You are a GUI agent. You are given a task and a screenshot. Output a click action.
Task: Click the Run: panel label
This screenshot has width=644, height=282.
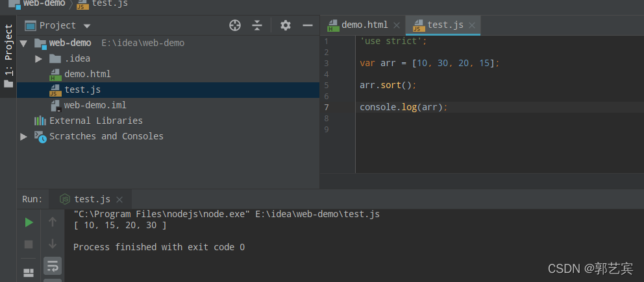point(32,199)
